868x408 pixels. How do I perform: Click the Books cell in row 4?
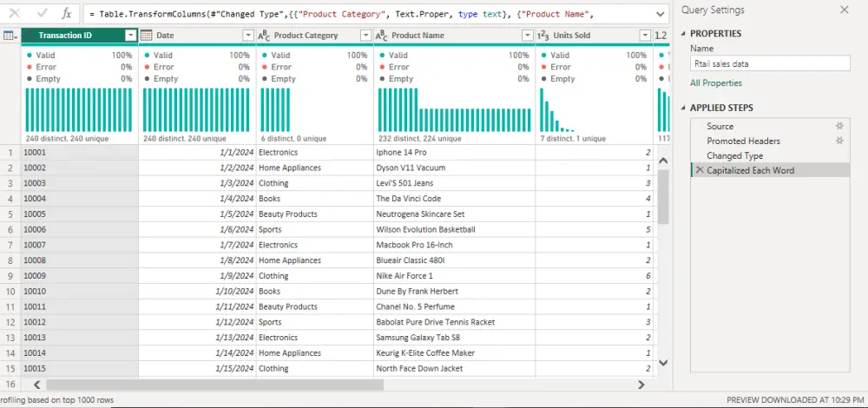click(x=315, y=198)
